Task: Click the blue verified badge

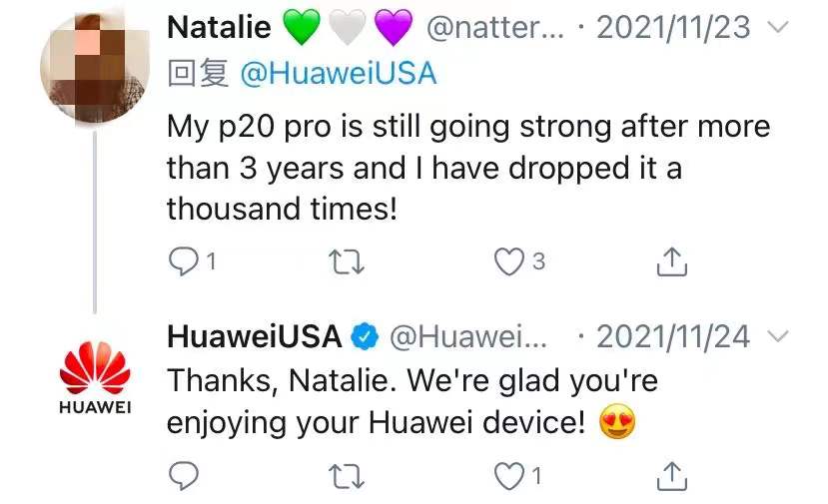Action: point(365,336)
